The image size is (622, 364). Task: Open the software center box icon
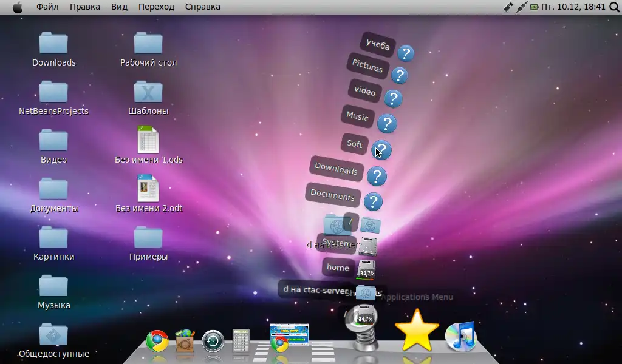(x=185, y=341)
